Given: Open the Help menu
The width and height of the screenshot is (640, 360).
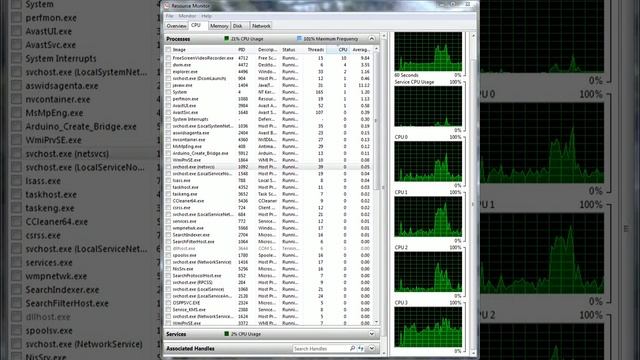Looking at the screenshot, I should [x=207, y=16].
